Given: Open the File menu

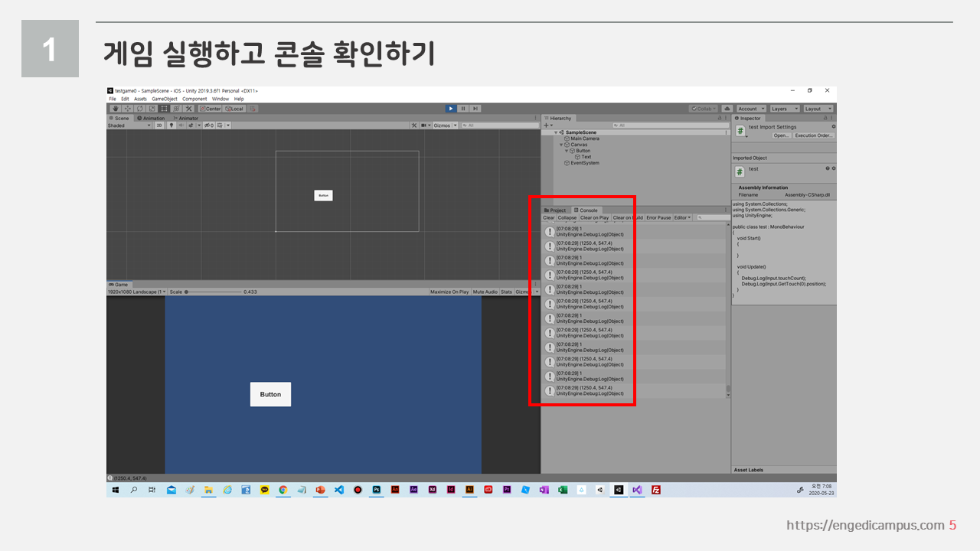Looking at the screenshot, I should pos(113,99).
